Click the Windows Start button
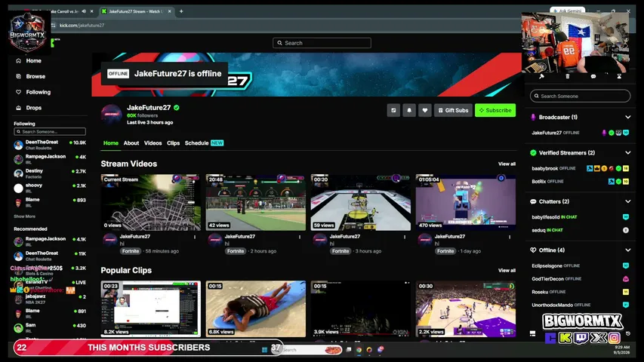This screenshot has height=362, width=644. click(x=264, y=350)
